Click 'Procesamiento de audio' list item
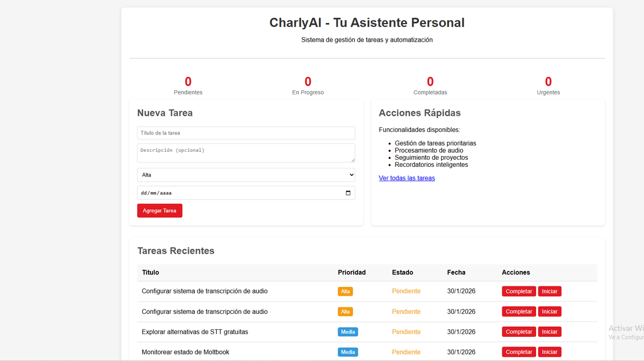 coord(429,150)
